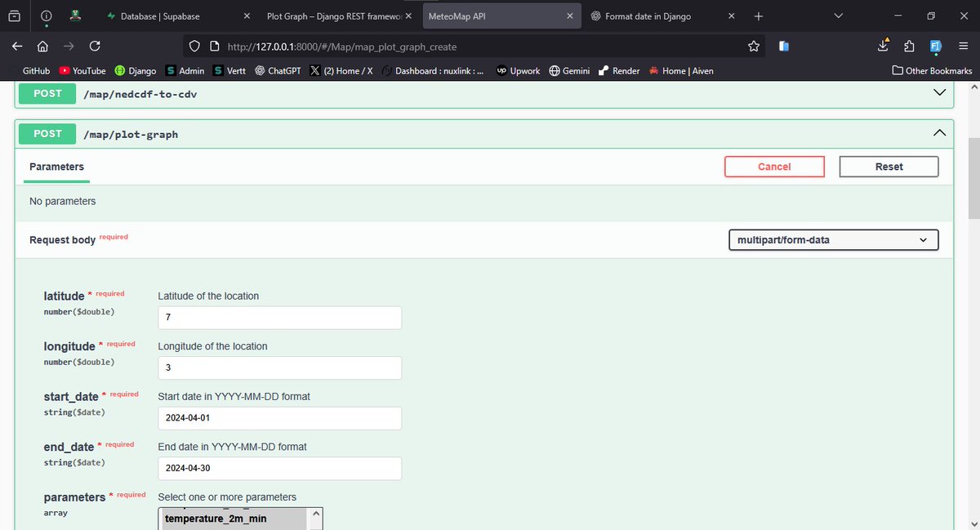
Task: Reset the request form
Action: (x=889, y=167)
